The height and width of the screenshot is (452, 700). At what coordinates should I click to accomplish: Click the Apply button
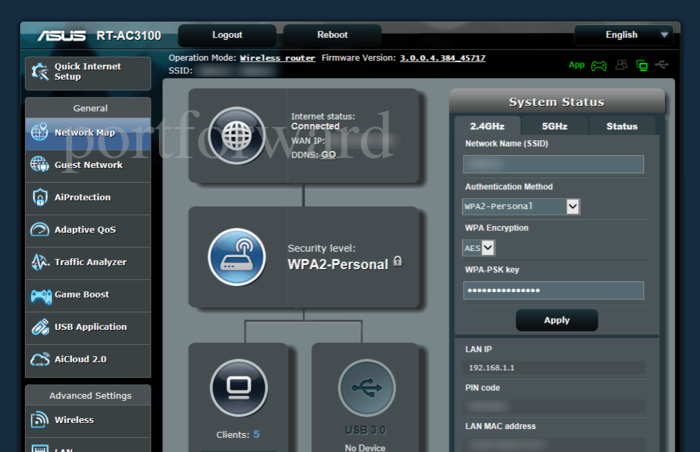(x=557, y=320)
